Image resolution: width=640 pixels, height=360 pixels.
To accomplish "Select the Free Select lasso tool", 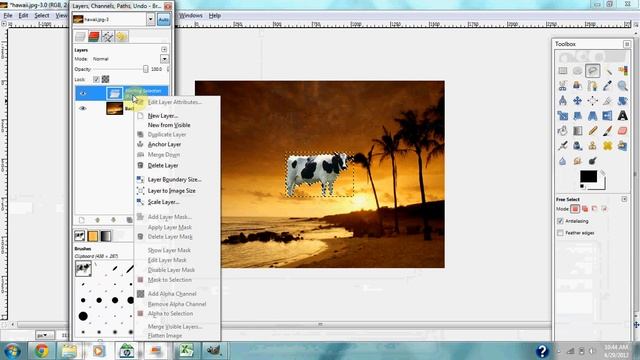I will (x=593, y=71).
